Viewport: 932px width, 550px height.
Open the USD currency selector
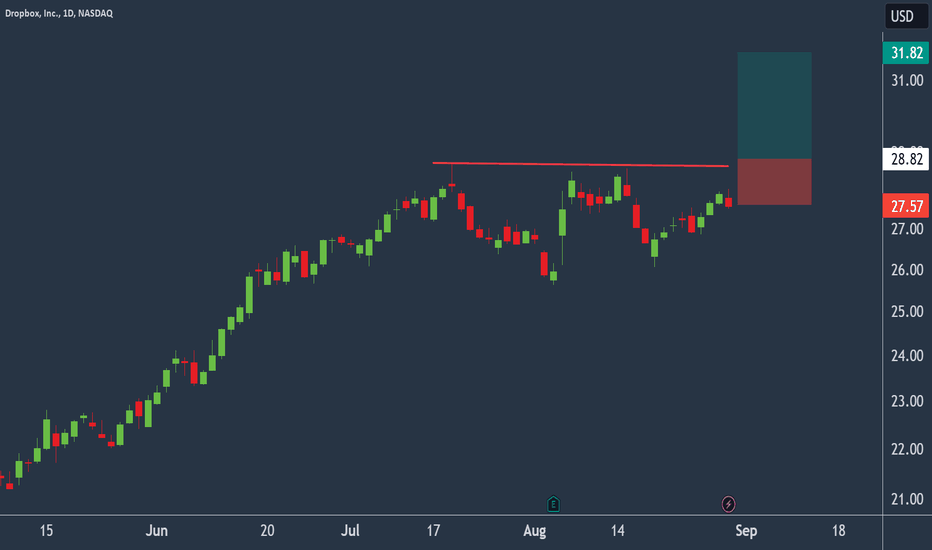point(906,16)
